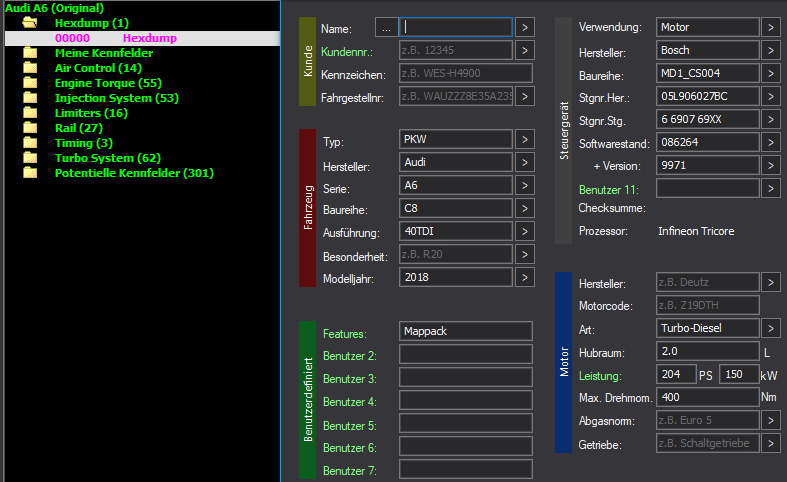Viewport: 787px width, 482px height.
Task: Open the Steuergerät Hersteller Bosch arrow button
Action: [771, 50]
